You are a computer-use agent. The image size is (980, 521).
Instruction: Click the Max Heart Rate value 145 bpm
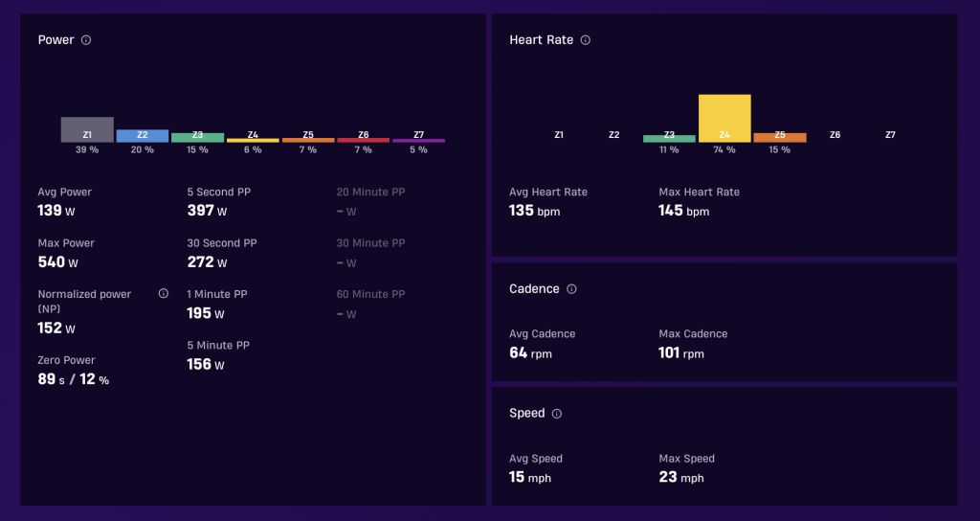coord(683,211)
